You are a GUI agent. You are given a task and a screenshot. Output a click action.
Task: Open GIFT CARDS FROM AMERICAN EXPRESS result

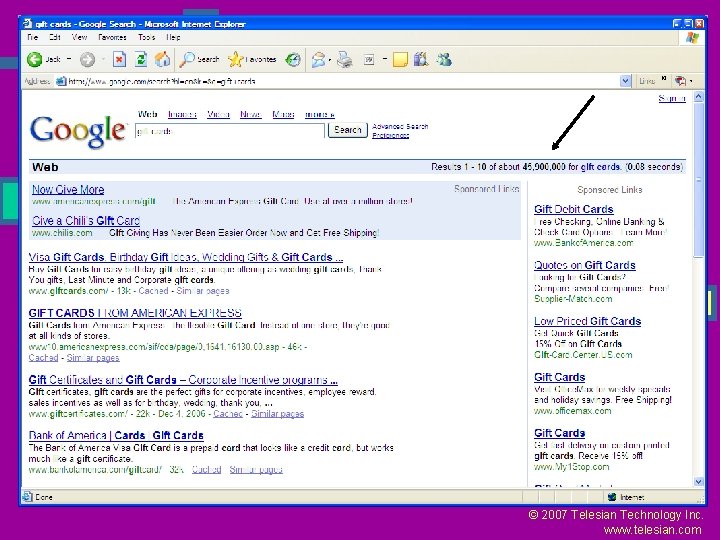point(135,313)
